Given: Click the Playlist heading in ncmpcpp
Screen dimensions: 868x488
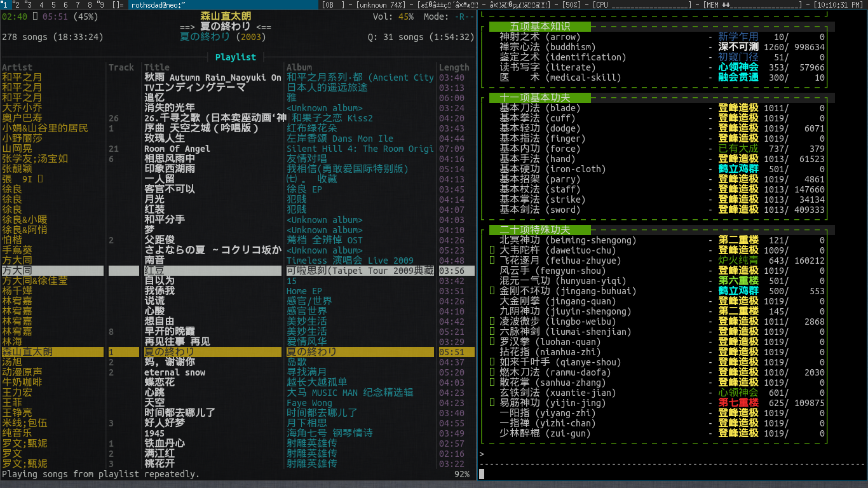Looking at the screenshot, I should 236,57.
